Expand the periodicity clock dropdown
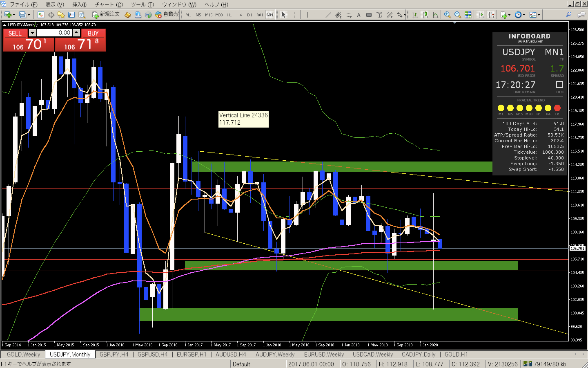588x368 pixels. point(524,15)
